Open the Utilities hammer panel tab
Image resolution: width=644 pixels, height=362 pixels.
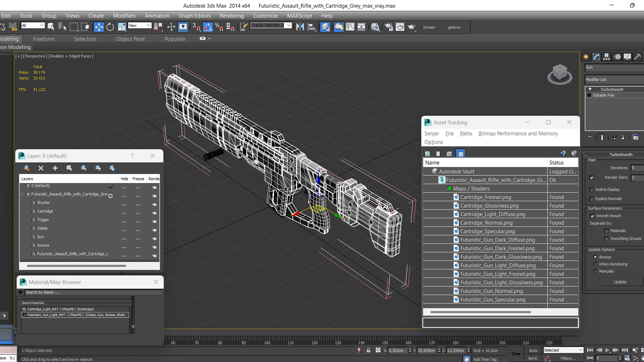[x=637, y=57]
